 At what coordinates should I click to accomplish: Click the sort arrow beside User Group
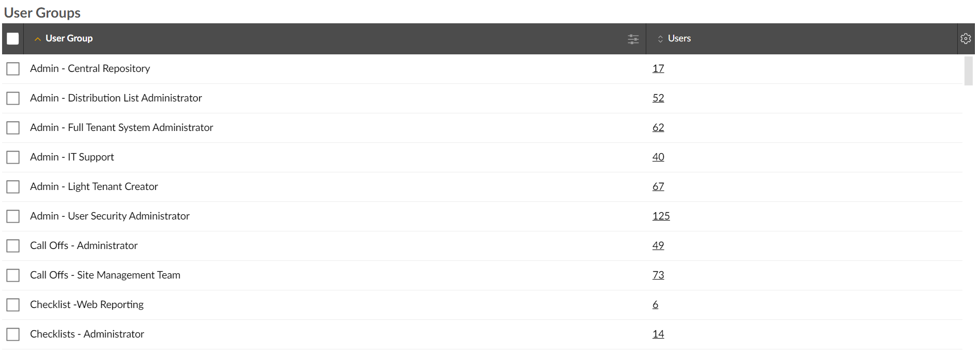pos(37,39)
